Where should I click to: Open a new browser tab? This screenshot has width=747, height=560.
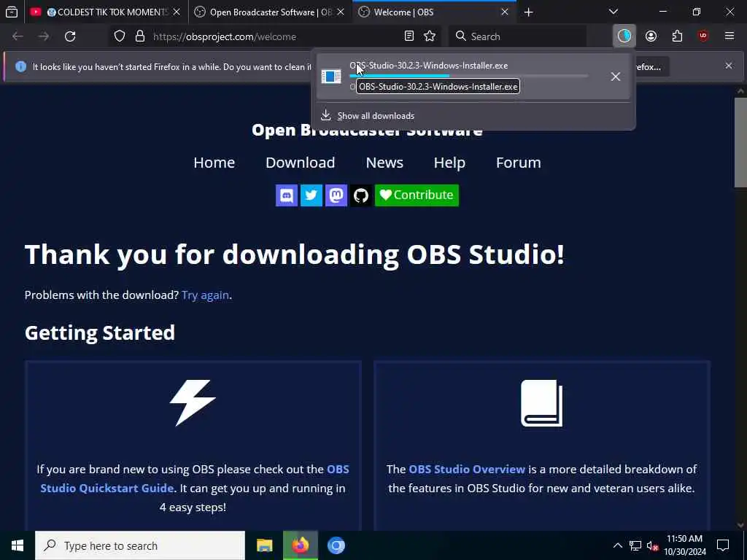pyautogui.click(x=528, y=12)
